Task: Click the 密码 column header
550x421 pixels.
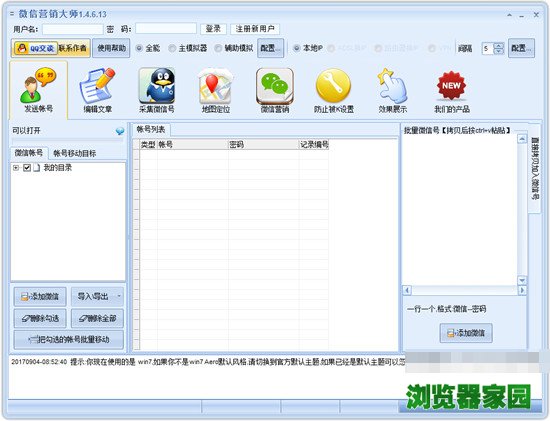Action: (263, 145)
